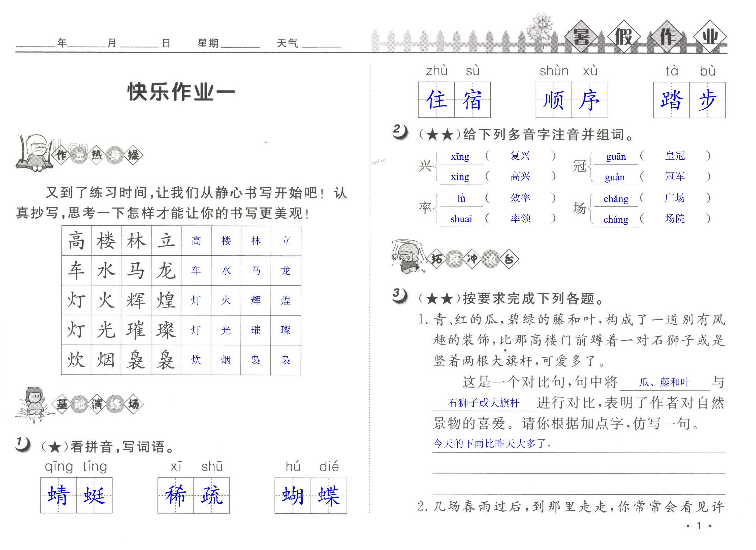Click the 暑 diamond in the header

581,37
